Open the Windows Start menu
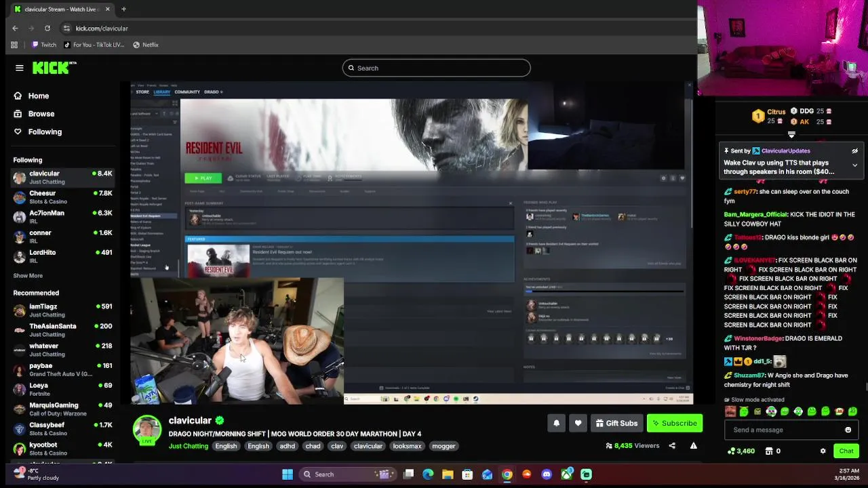 click(x=288, y=474)
